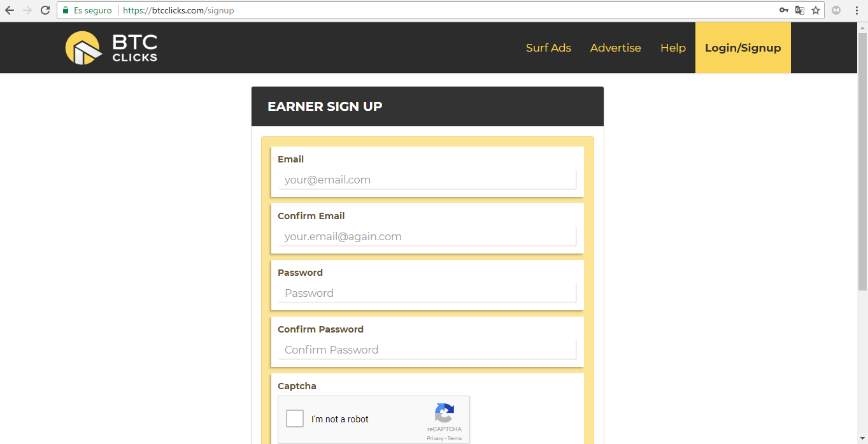Focus the Confirm Password field
The width and height of the screenshot is (868, 444).
tap(427, 350)
